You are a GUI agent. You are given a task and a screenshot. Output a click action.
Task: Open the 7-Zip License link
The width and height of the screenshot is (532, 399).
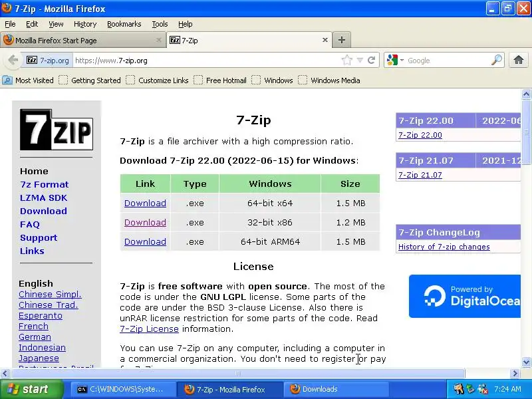(x=149, y=329)
